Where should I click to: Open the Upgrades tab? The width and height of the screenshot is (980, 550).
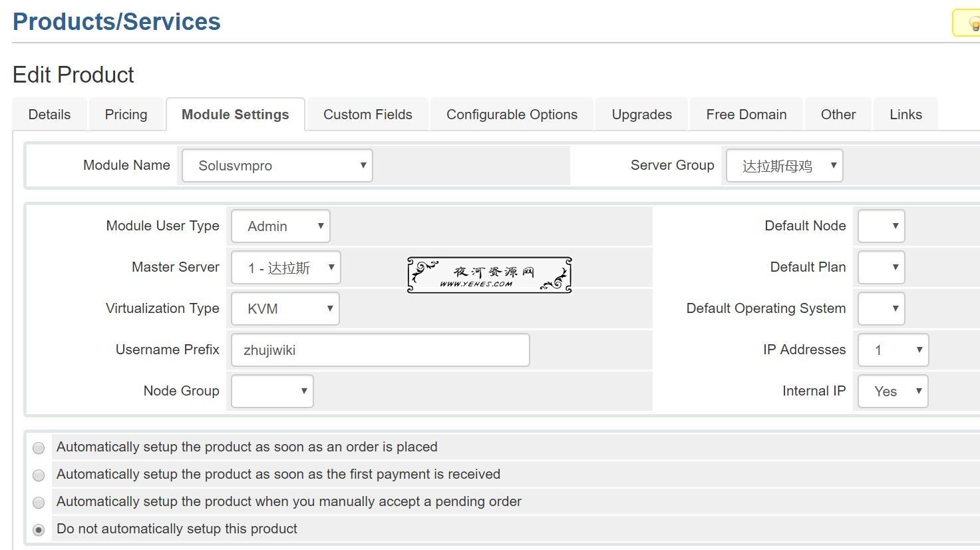click(x=642, y=115)
